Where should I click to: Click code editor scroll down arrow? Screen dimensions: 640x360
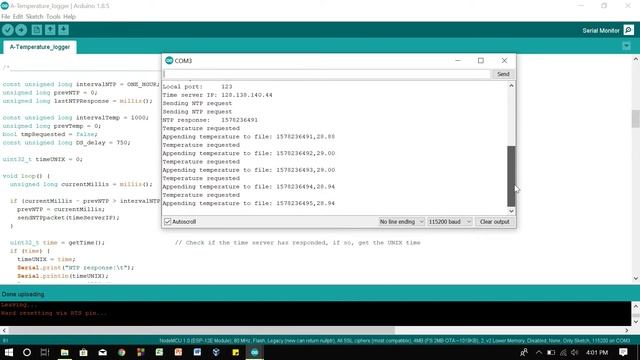coord(636,278)
